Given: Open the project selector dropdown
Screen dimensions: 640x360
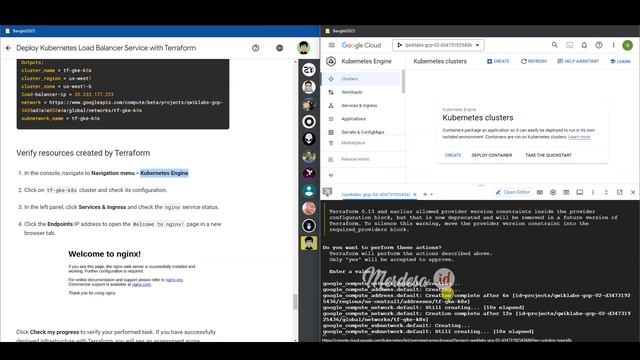Looking at the screenshot, I should pos(438,45).
